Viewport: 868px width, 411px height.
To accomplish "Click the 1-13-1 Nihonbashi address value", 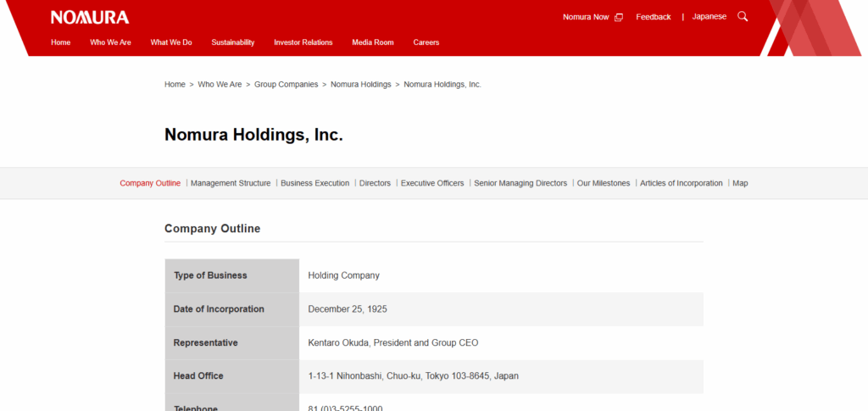I will click(414, 376).
